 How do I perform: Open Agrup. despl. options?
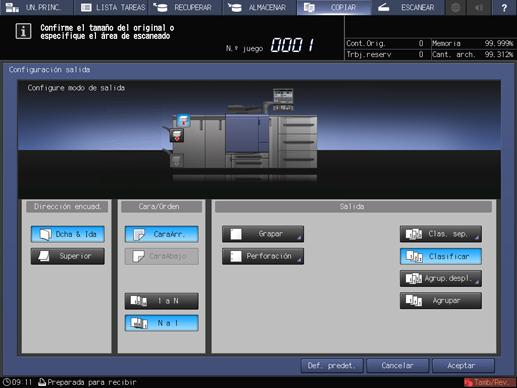441,278
